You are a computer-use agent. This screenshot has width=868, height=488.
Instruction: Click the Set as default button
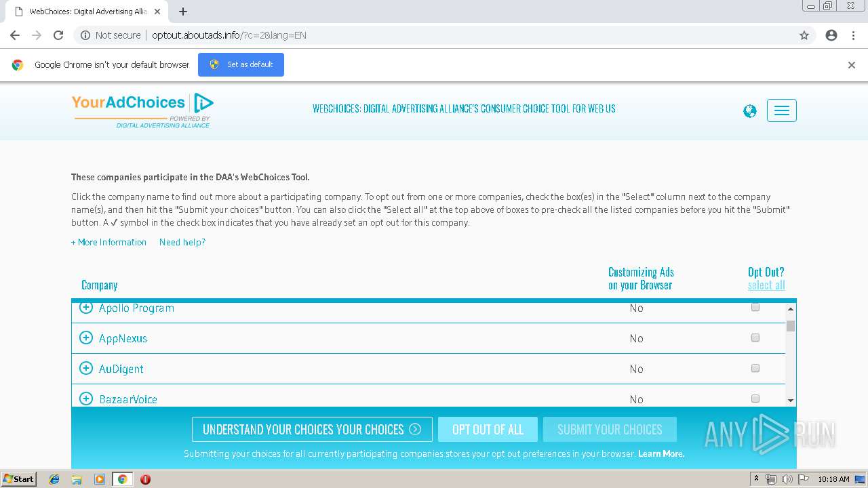tap(241, 64)
